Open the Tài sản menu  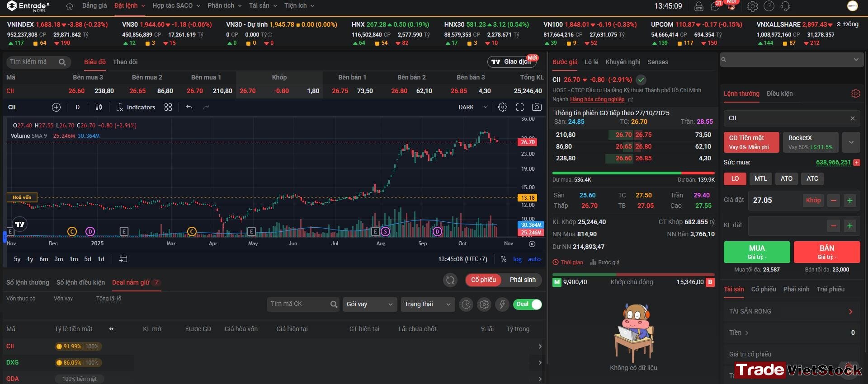click(263, 5)
